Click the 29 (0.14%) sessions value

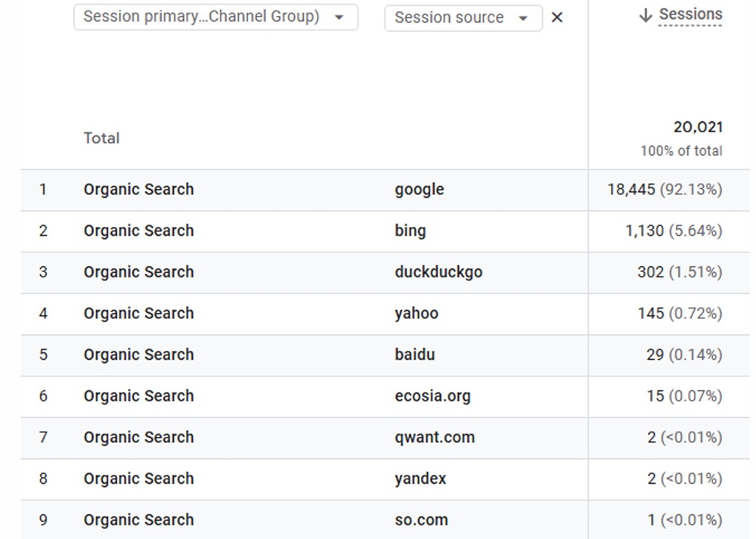(x=684, y=355)
